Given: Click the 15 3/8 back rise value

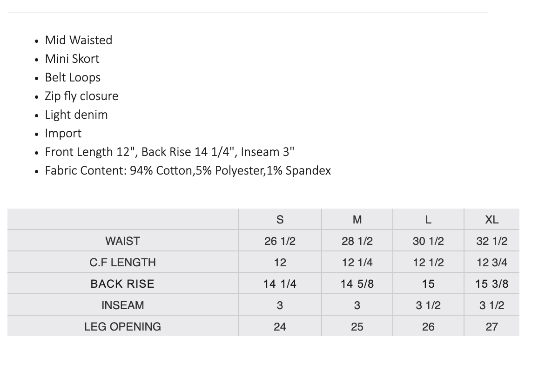Looking at the screenshot, I should 491,284.
